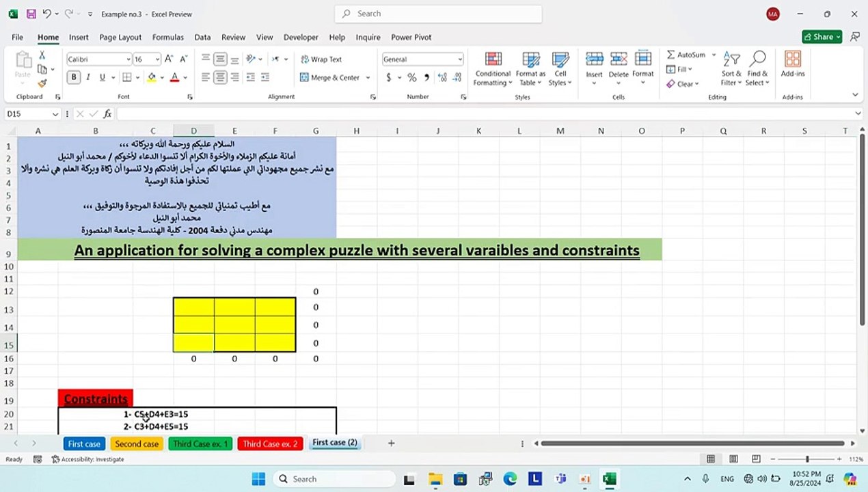Toggle Bold formatting

(74, 78)
